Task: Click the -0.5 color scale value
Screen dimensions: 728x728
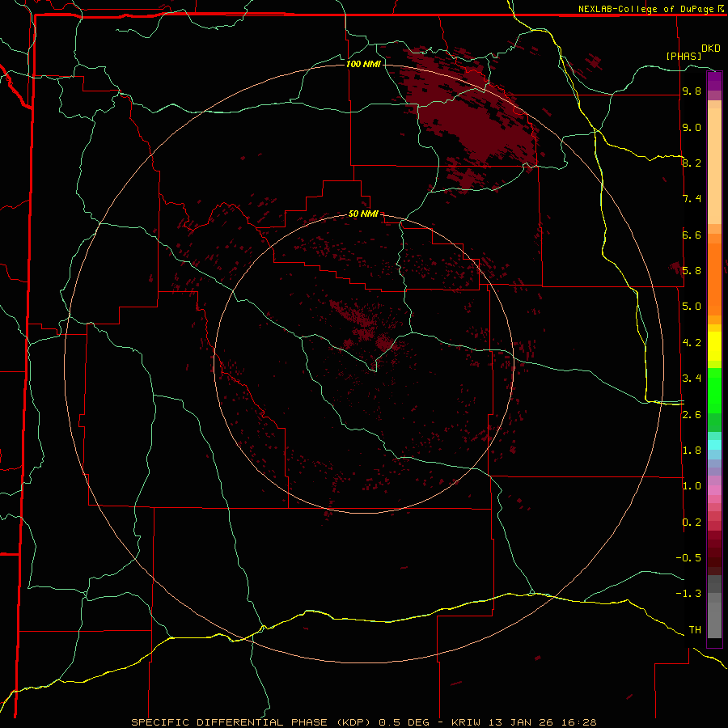Action: (688, 558)
